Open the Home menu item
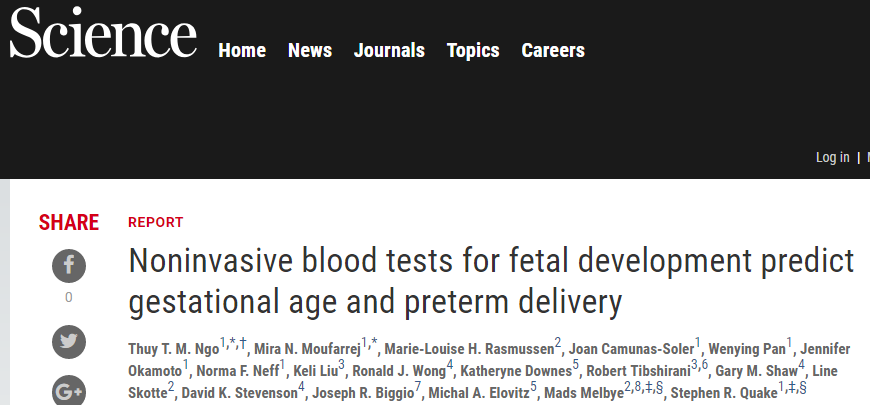Image resolution: width=870 pixels, height=405 pixels. [242, 50]
